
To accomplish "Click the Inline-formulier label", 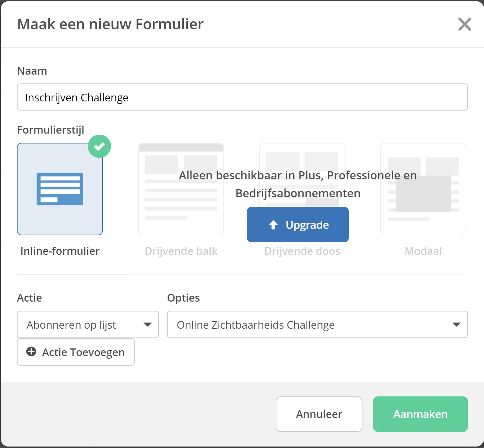I will (x=60, y=251).
